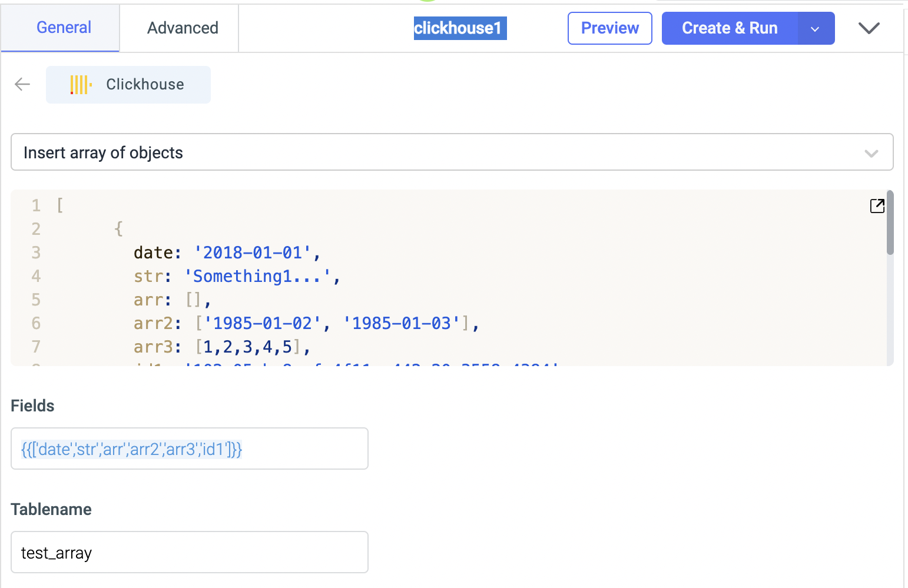Viewport: 908px width, 588px height.
Task: Focus the Fields input box
Action: coord(189,449)
